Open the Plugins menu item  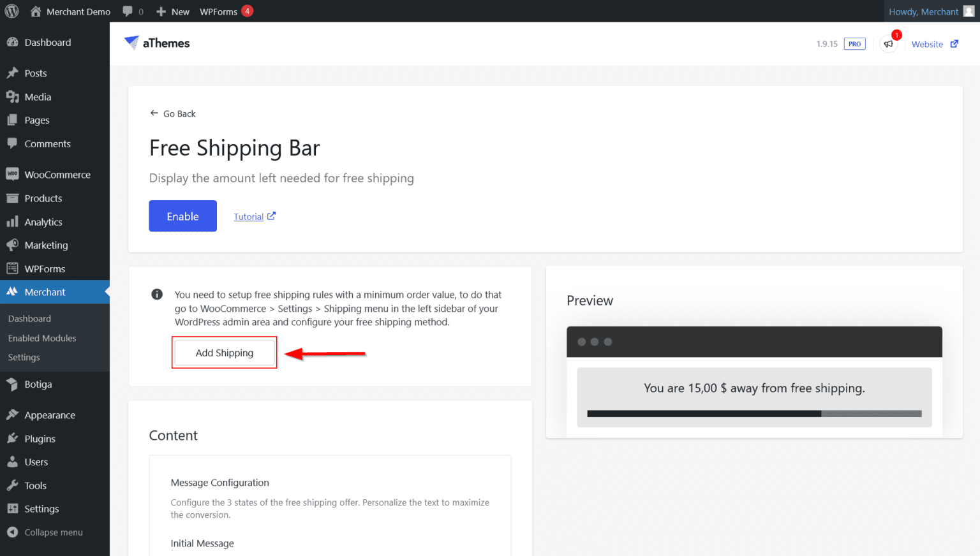point(39,438)
